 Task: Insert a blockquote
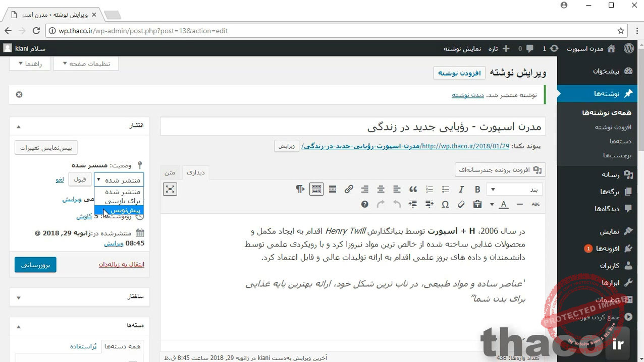(x=413, y=190)
